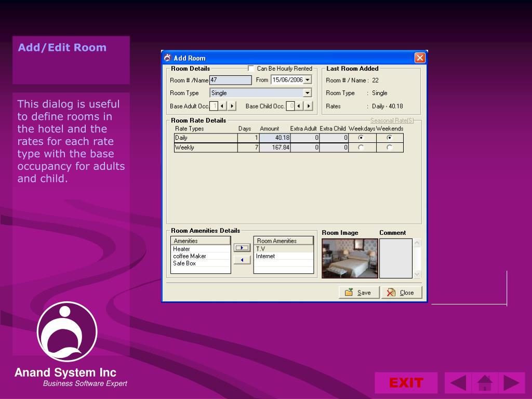Increase Base Child Occupancy with right arrow
532x399 pixels.
pos(309,106)
